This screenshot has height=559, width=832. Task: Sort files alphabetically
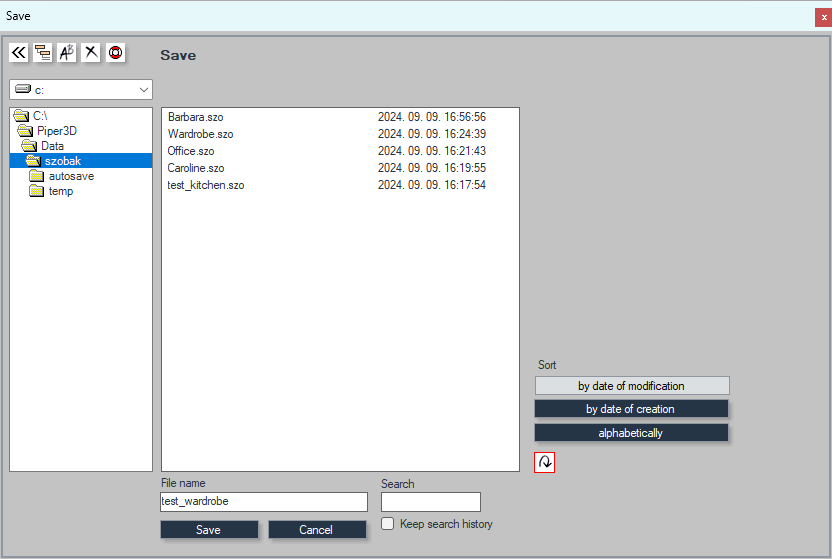click(631, 433)
